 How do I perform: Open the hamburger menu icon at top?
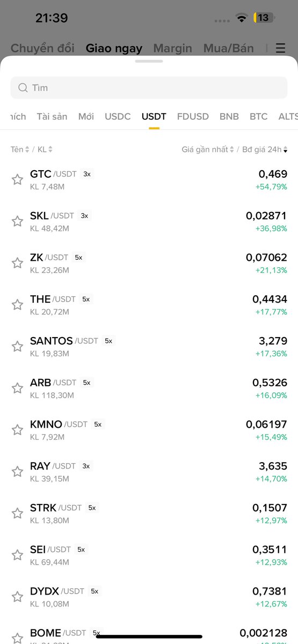281,48
